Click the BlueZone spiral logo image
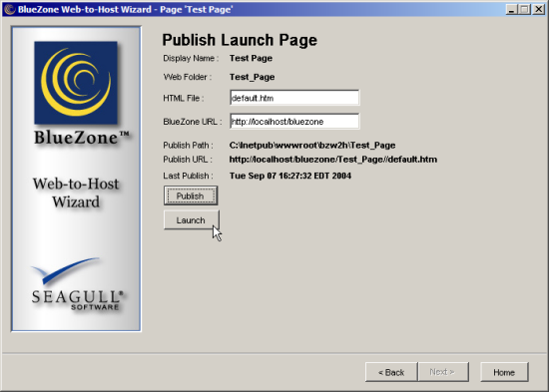Screen dimensions: 549x392 (76, 83)
